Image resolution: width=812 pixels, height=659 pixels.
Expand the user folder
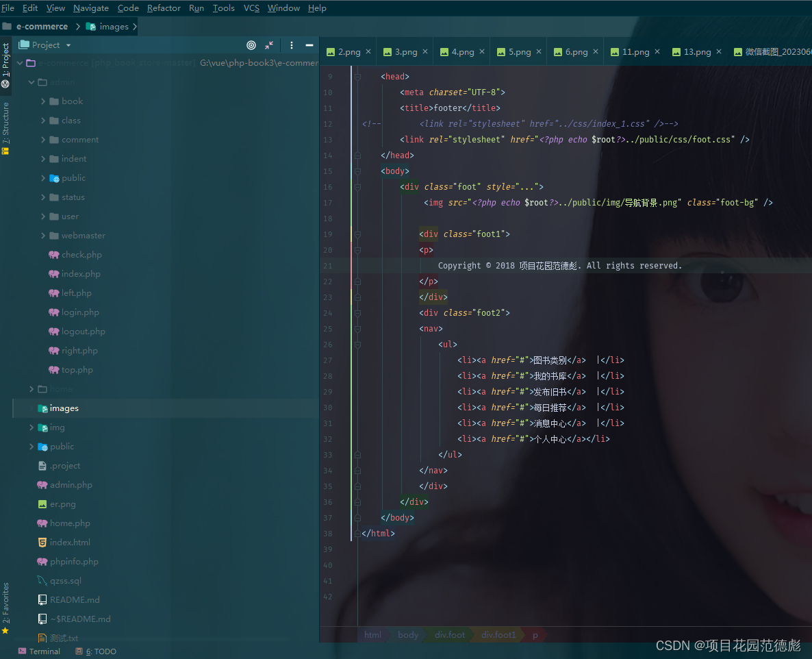(x=43, y=216)
